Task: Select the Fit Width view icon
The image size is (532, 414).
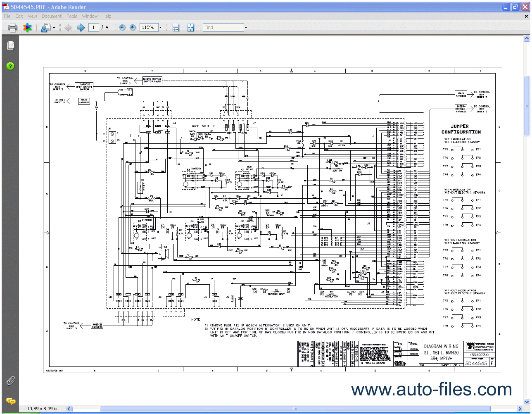Action: pyautogui.click(x=176, y=28)
